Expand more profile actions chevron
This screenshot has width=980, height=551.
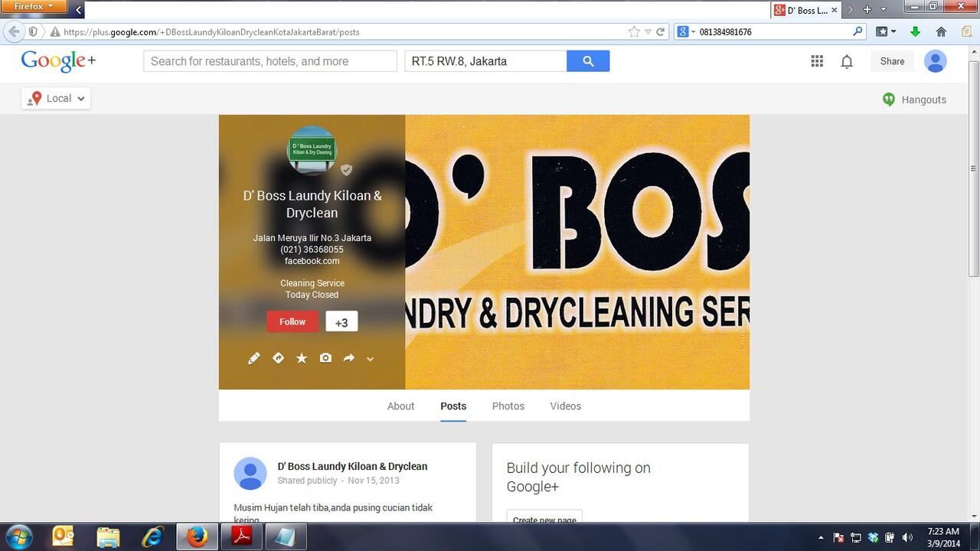coord(370,359)
